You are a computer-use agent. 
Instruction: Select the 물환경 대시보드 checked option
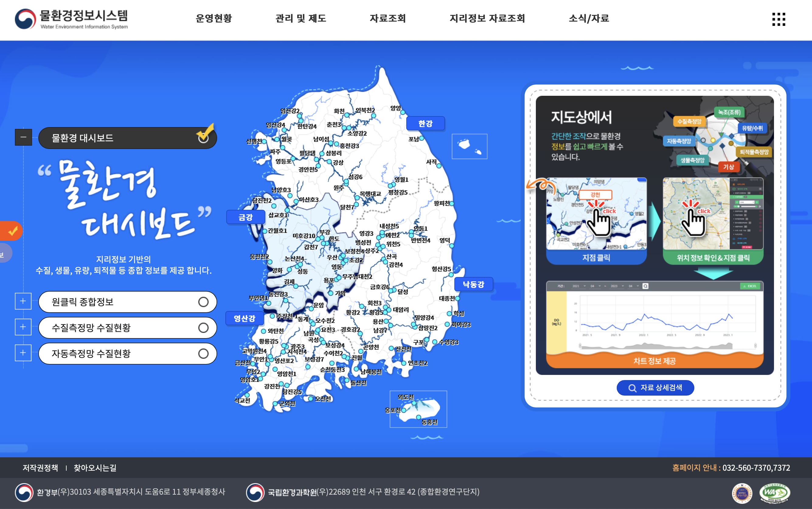(128, 138)
